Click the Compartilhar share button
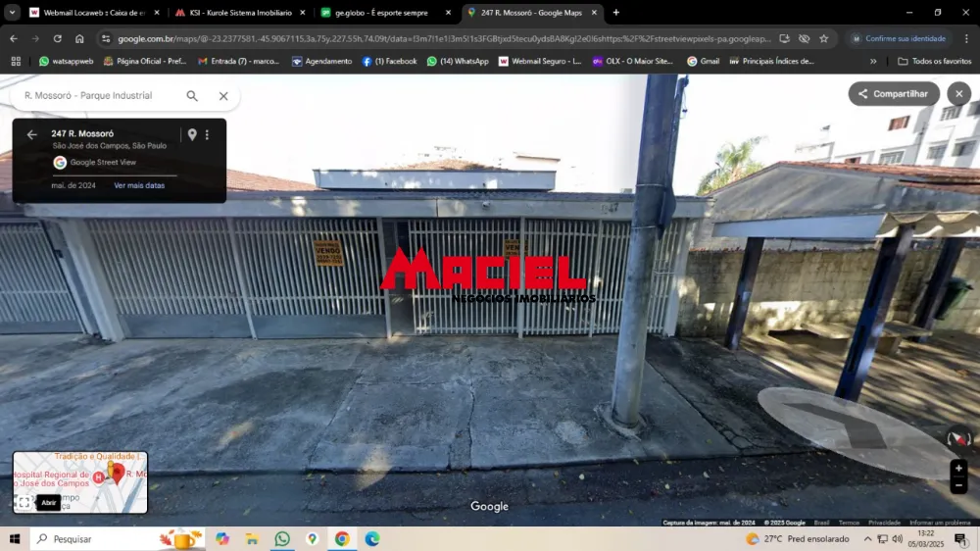Screen dimensions: 980x551 [x=893, y=94]
